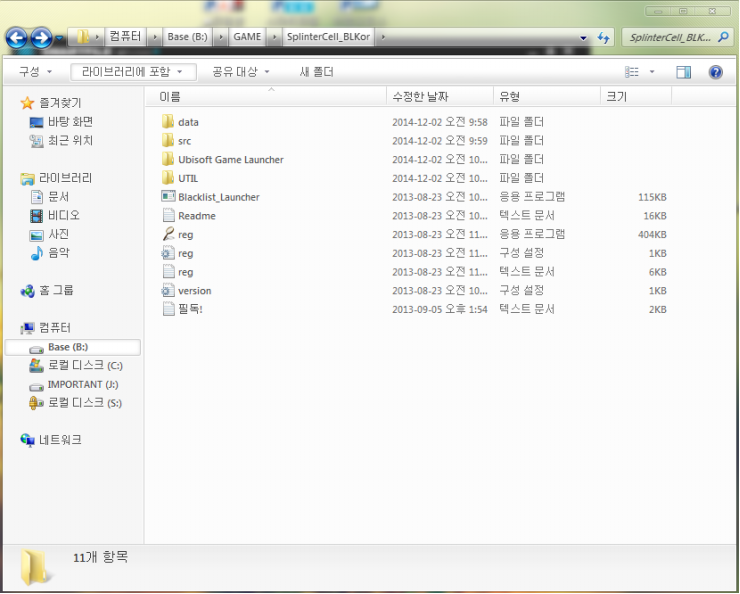Select the Ubisoft Game Launcher folder
The height and width of the screenshot is (594, 740).
pyautogui.click(x=222, y=159)
